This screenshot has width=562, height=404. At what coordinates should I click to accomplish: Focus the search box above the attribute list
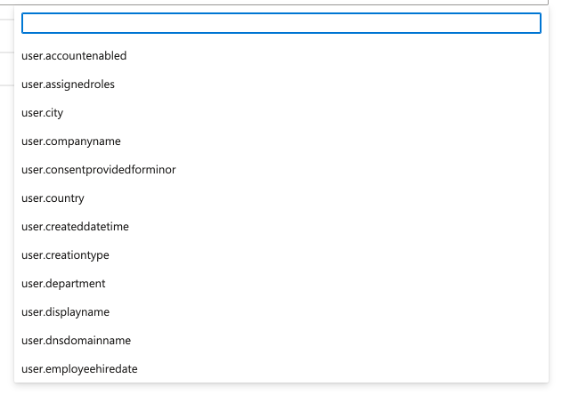281,23
